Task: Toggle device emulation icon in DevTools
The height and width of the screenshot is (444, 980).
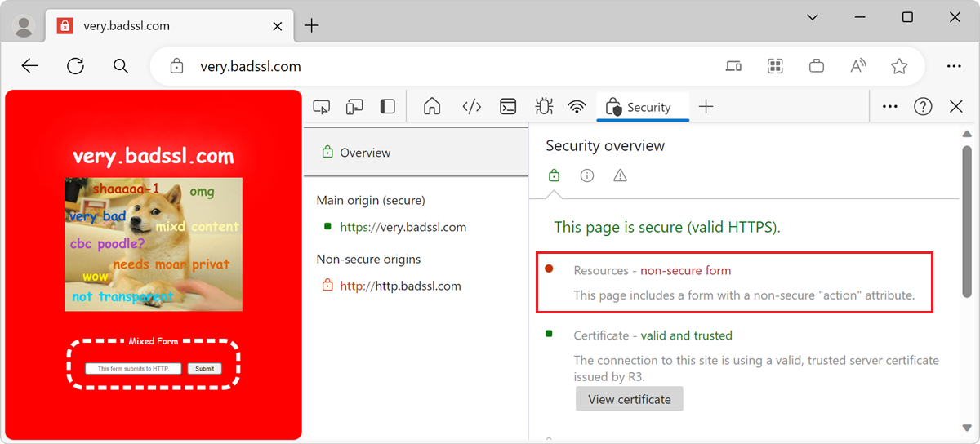Action: tap(354, 107)
